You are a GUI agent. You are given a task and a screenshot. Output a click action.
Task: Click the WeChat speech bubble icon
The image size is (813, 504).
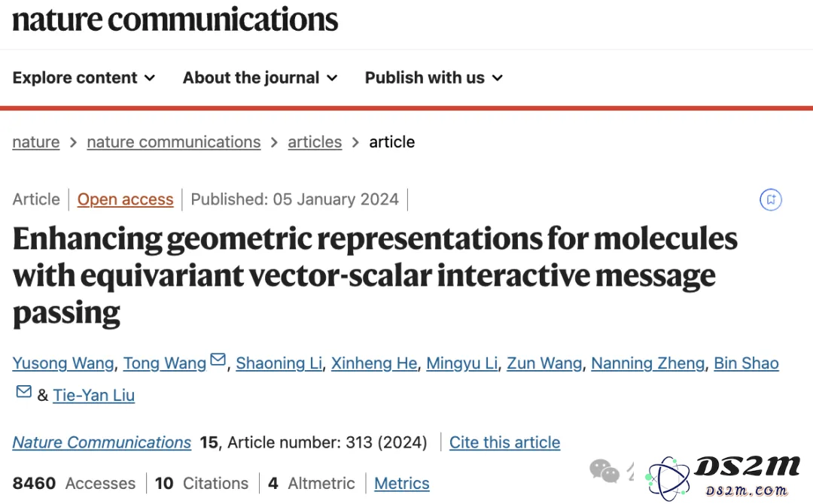pos(604,471)
